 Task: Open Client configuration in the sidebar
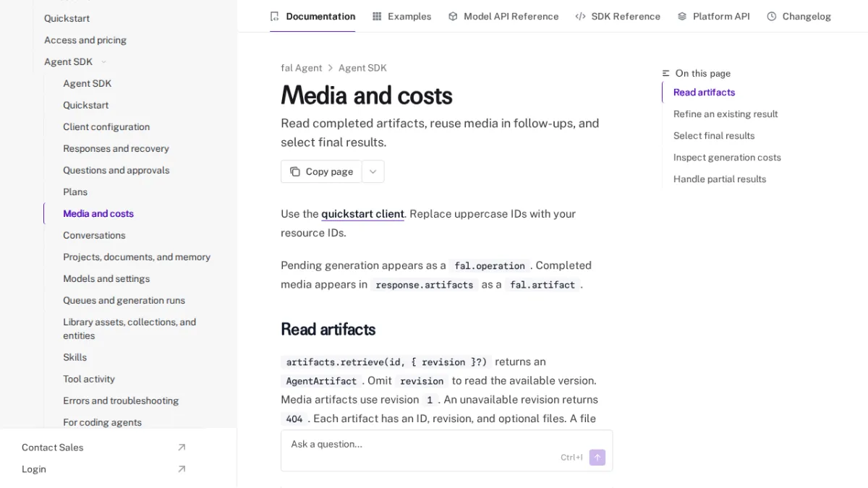pos(106,127)
